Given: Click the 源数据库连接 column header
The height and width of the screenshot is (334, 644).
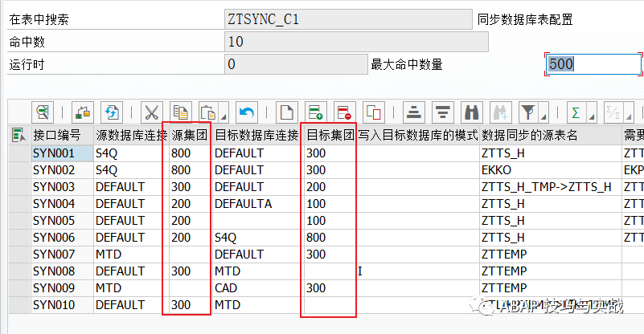Looking at the screenshot, I should click(131, 135).
